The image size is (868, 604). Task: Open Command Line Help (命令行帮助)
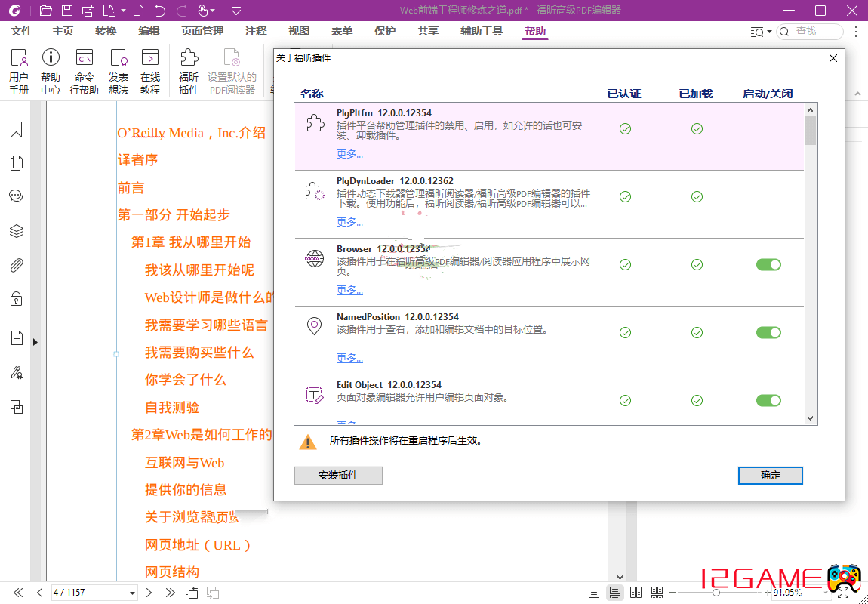84,72
